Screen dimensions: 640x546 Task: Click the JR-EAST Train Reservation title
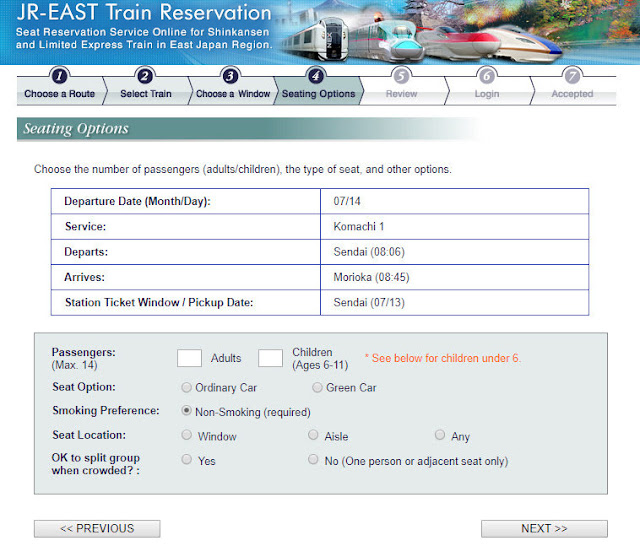click(x=144, y=12)
